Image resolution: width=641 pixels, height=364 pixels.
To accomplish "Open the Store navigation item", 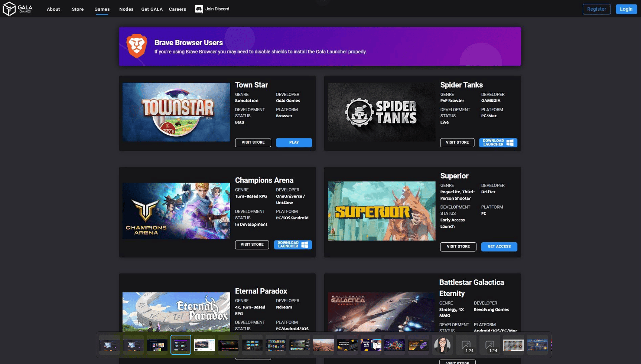I will point(77,9).
